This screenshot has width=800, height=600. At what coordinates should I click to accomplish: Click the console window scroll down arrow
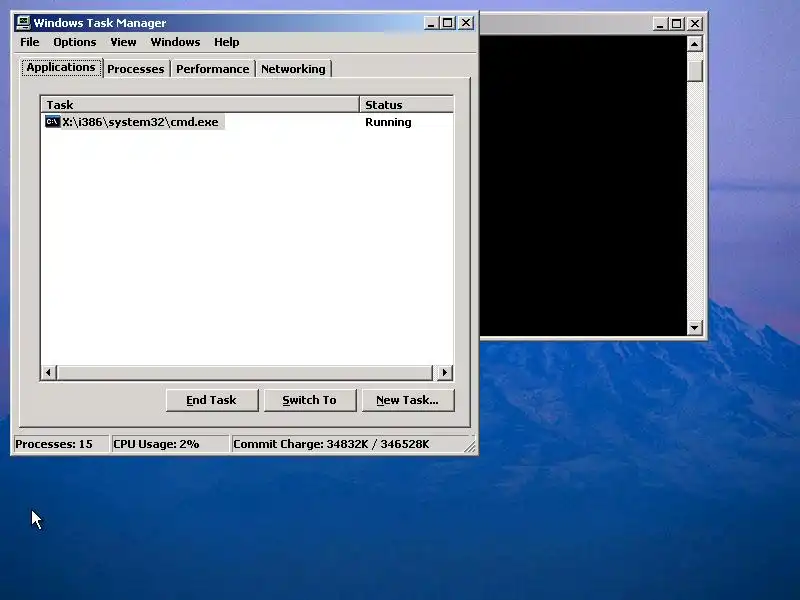click(694, 327)
